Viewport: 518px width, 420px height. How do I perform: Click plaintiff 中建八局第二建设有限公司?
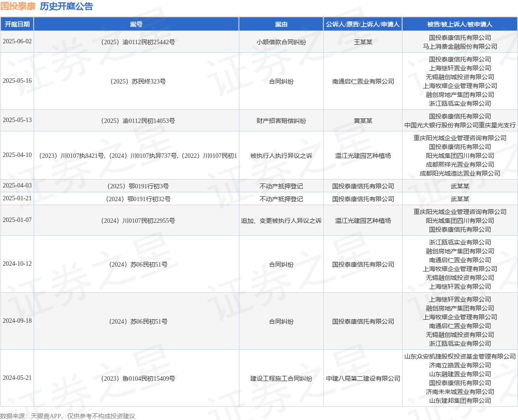tap(363, 378)
